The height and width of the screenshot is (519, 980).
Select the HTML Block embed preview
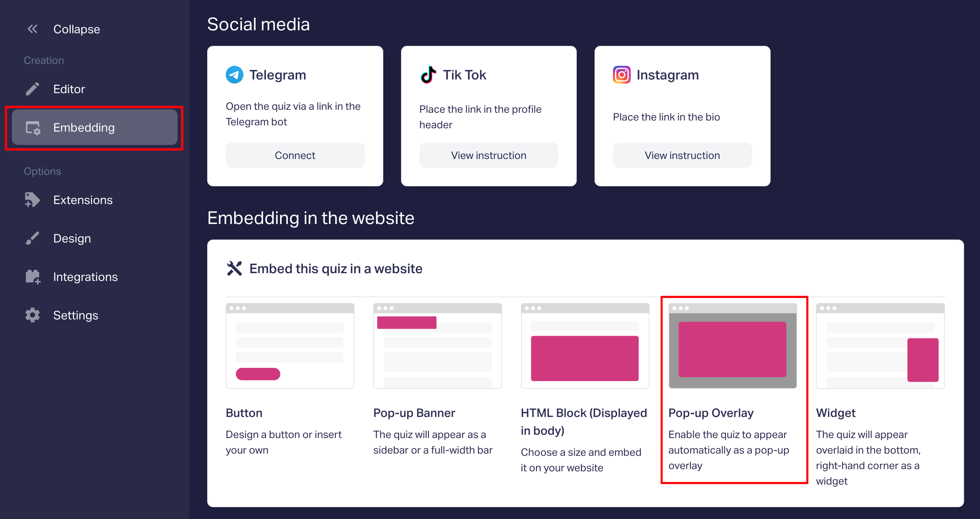585,346
